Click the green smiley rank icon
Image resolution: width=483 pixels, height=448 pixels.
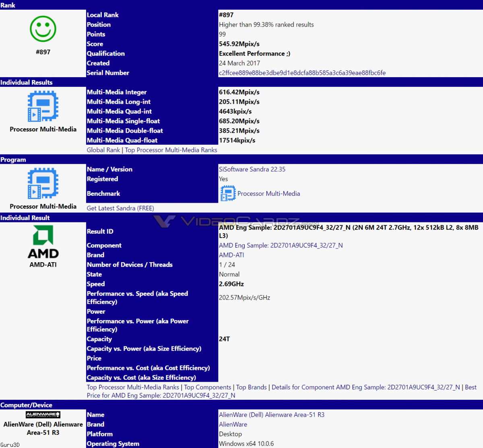(x=43, y=29)
